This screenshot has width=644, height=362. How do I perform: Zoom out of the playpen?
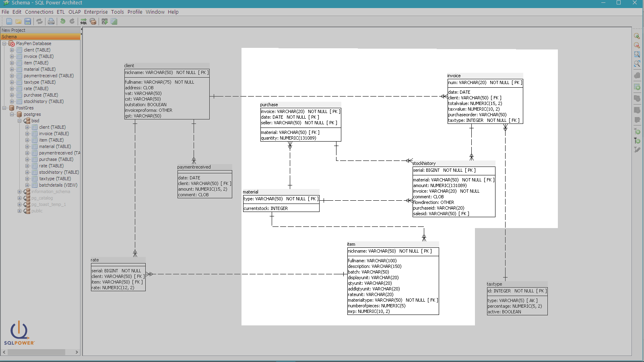[637, 45]
